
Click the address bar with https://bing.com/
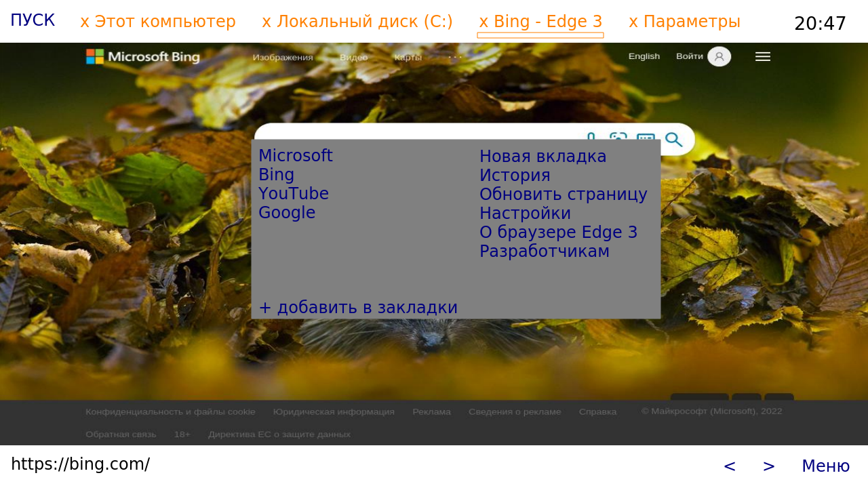[x=80, y=464]
